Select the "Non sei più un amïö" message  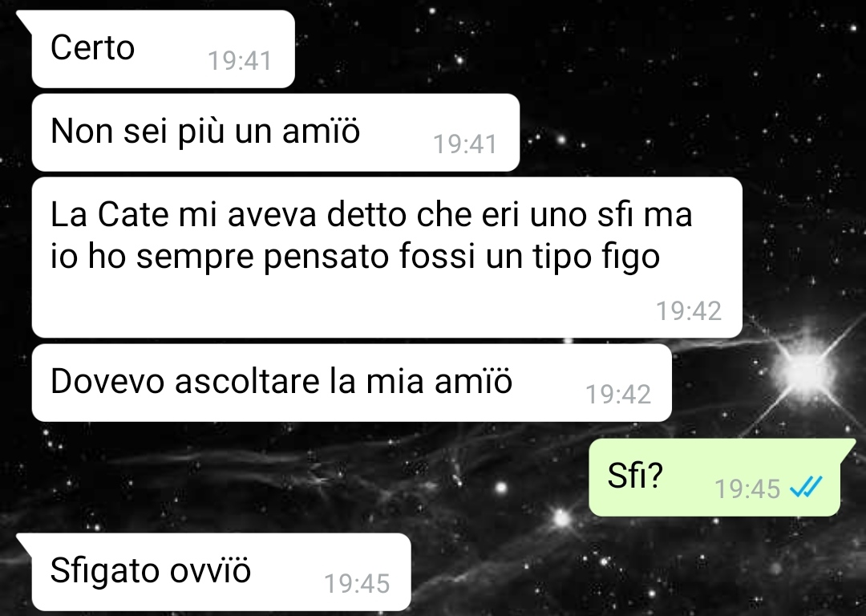[276, 132]
